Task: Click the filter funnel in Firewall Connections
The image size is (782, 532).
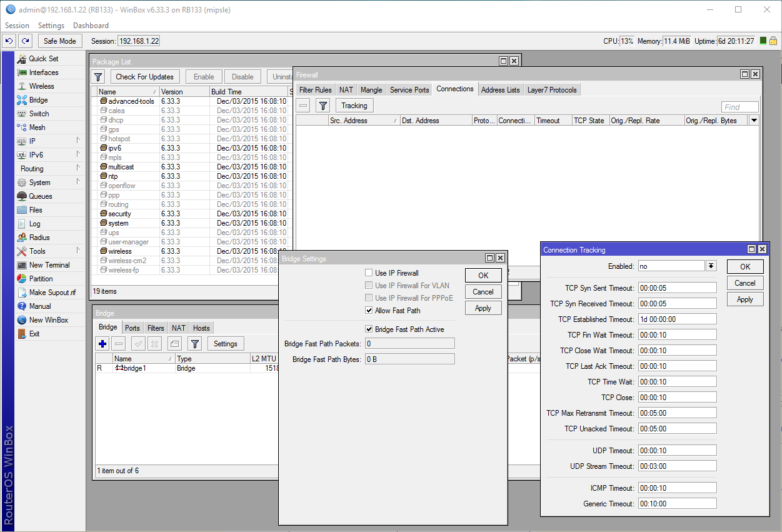Action: coord(322,106)
